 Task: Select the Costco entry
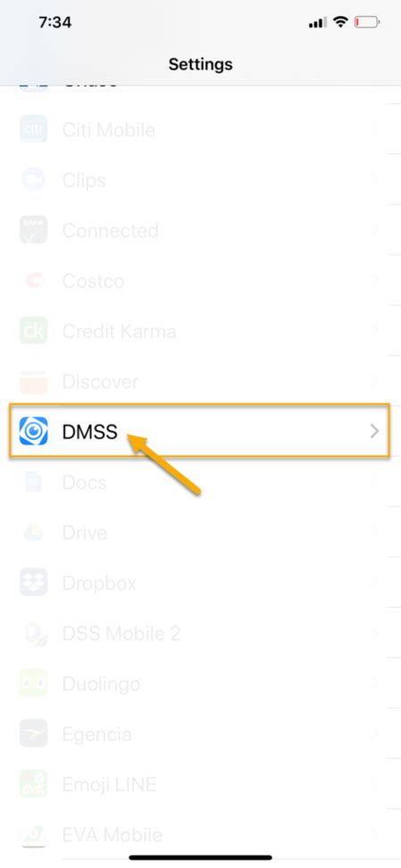tap(200, 281)
